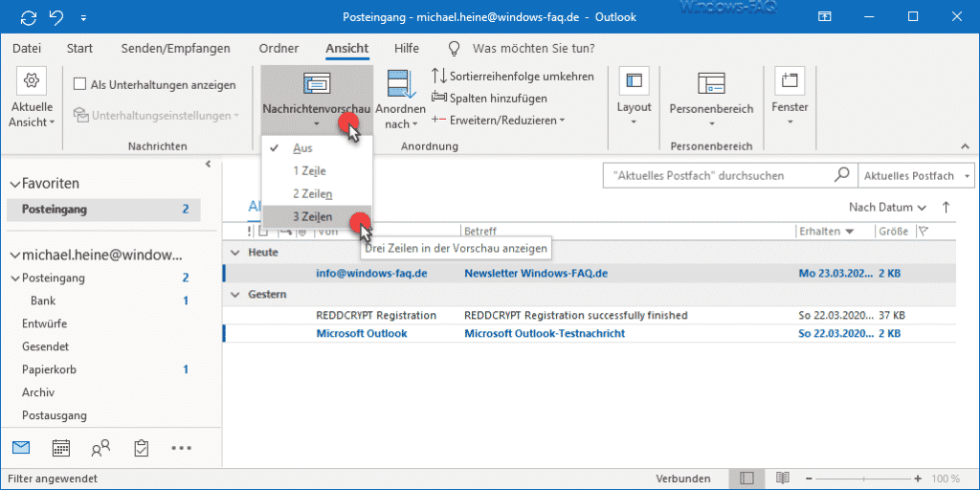Image resolution: width=980 pixels, height=490 pixels.
Task: Open the Quick Access Toolbar customize arrow
Action: pos(84,17)
